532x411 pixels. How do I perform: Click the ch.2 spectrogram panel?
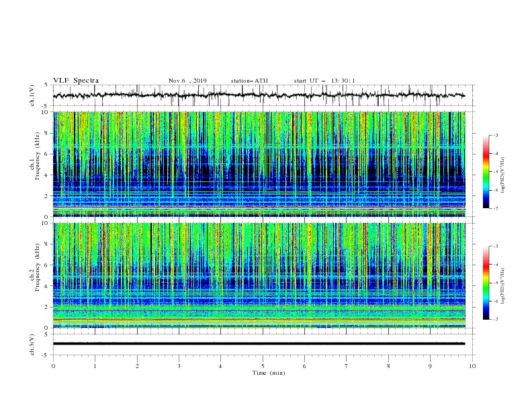tap(259, 275)
